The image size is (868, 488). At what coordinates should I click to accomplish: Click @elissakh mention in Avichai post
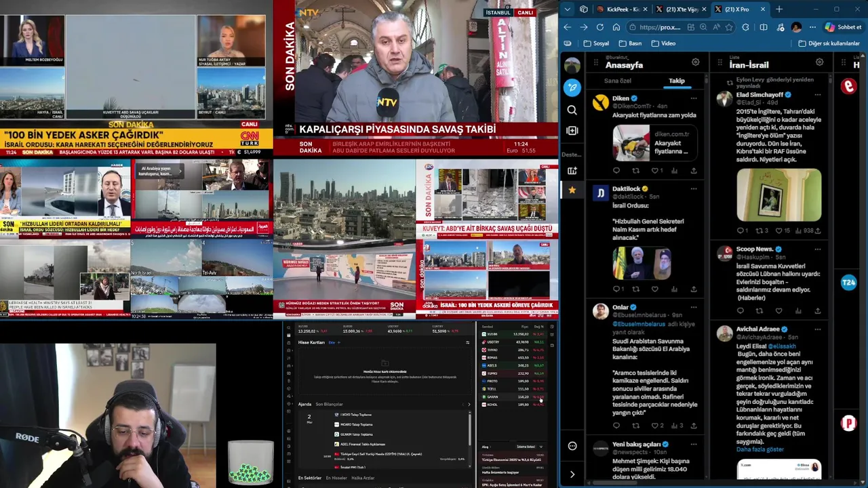coord(782,346)
